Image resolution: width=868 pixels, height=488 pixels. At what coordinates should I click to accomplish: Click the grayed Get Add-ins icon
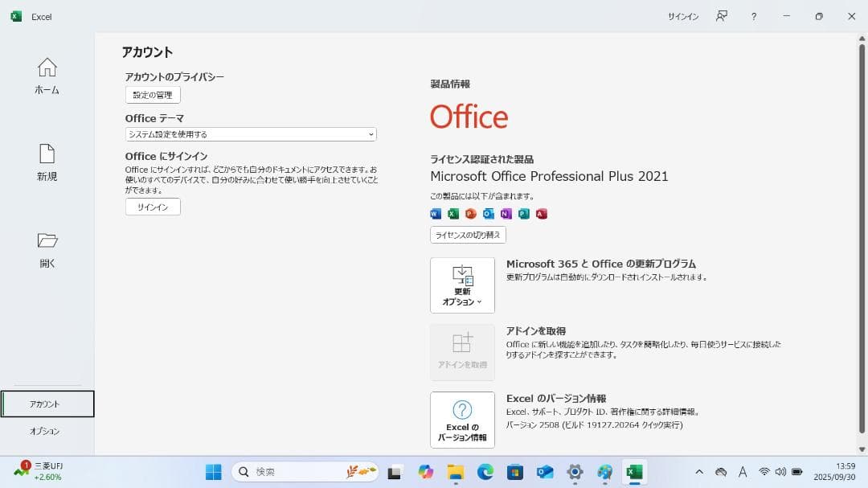[462, 351]
